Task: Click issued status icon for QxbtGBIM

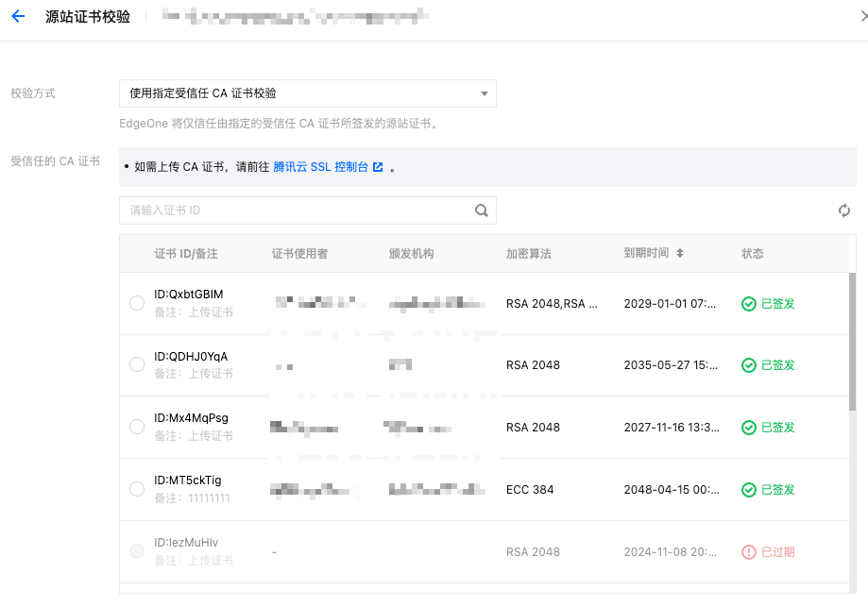Action: click(x=749, y=304)
